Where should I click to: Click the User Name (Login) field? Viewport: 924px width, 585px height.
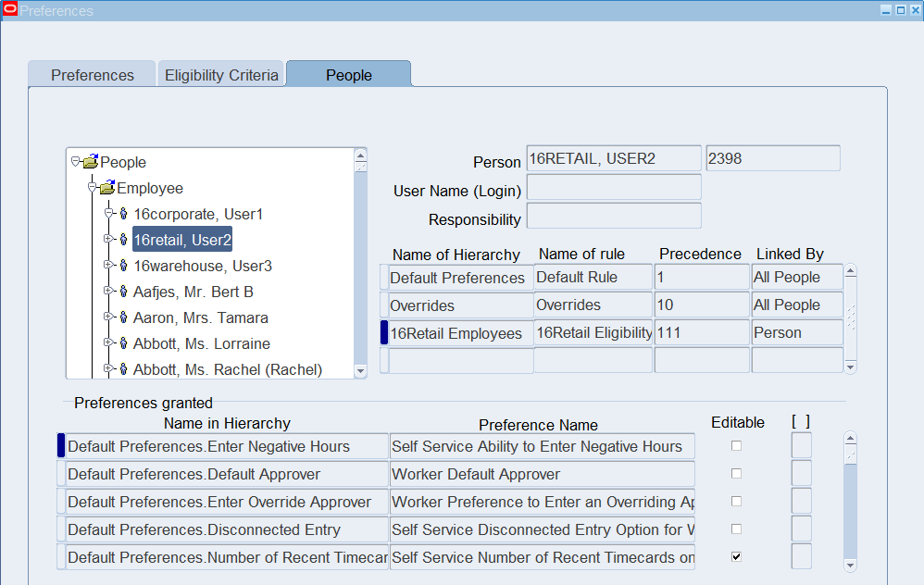[613, 188]
